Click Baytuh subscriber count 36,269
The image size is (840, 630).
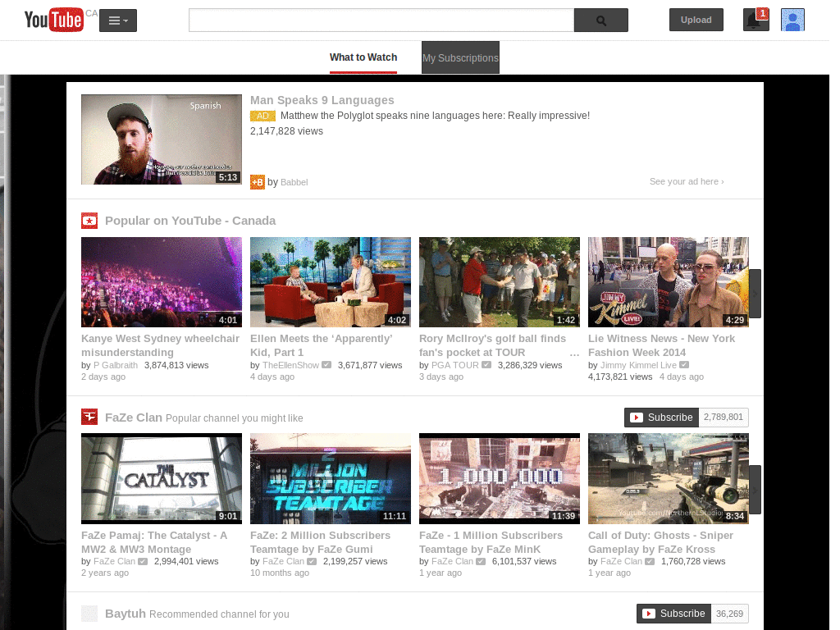(729, 614)
